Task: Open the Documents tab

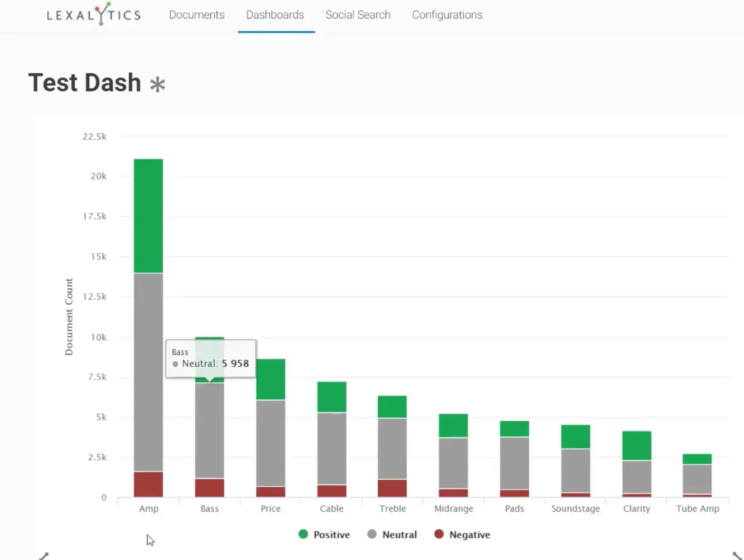Action: pyautogui.click(x=197, y=15)
